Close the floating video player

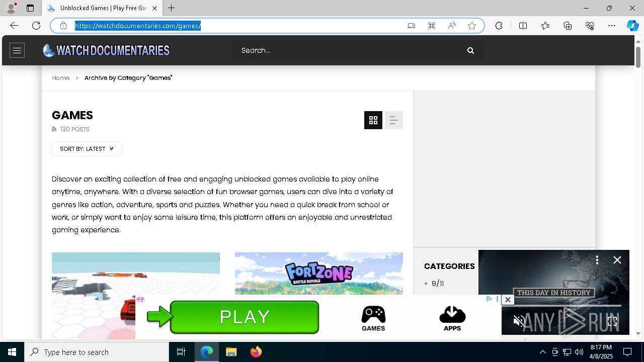tap(617, 260)
